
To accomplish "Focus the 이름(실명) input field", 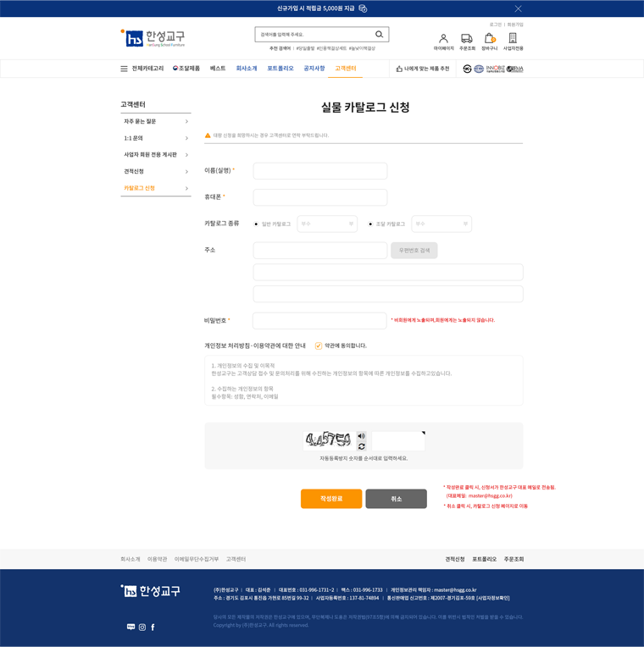I will [x=320, y=171].
